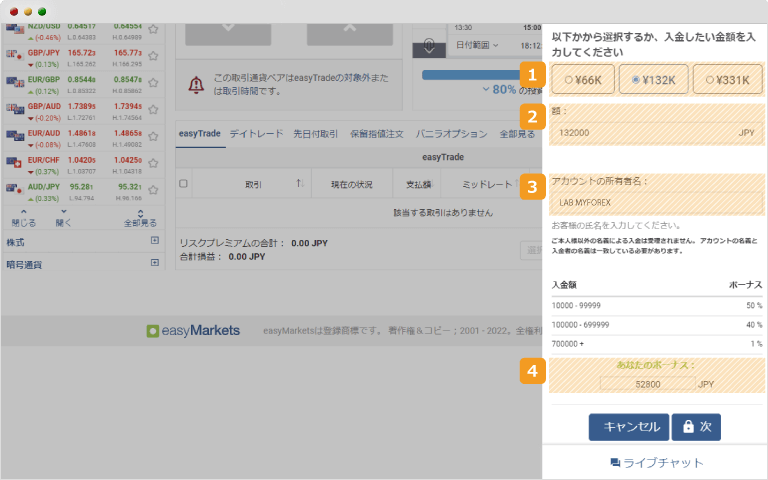Click the GBP/AUD buy price 1.7394
Screen dimensions: 768x480
point(128,106)
